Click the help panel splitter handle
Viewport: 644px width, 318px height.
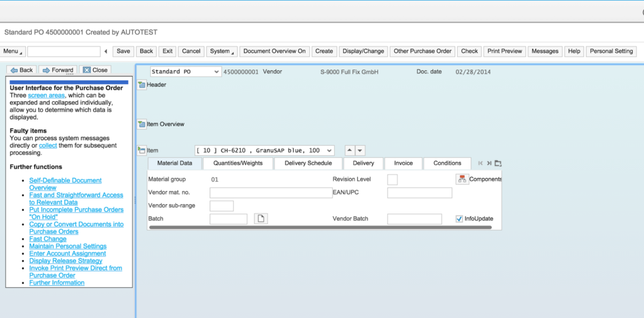(x=135, y=200)
